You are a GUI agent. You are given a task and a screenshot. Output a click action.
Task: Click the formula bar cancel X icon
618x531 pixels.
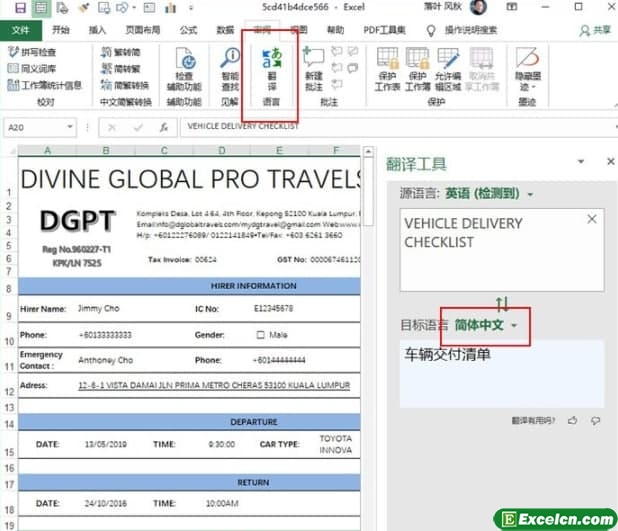coord(112,127)
